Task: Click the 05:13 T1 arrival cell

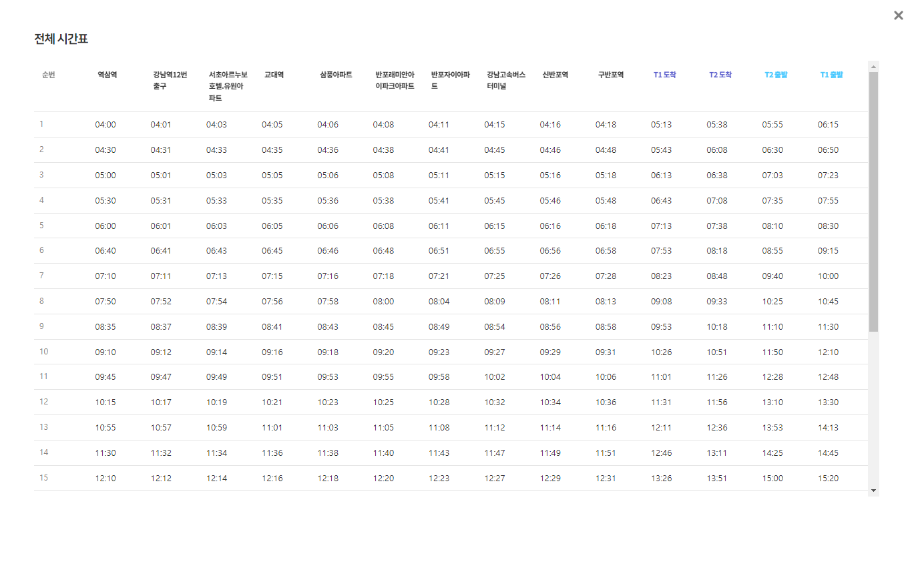Action: pyautogui.click(x=662, y=125)
